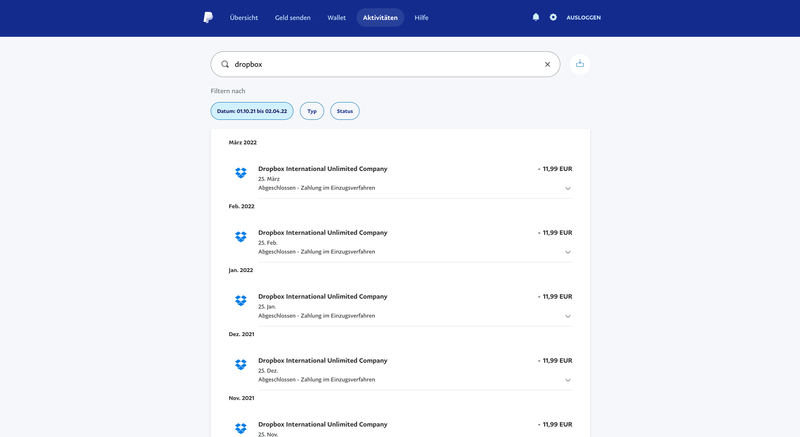Screen dimensions: 800x437
Task: Click Dropbox logo of 25. Nov. transaction
Action: pyautogui.click(x=241, y=428)
